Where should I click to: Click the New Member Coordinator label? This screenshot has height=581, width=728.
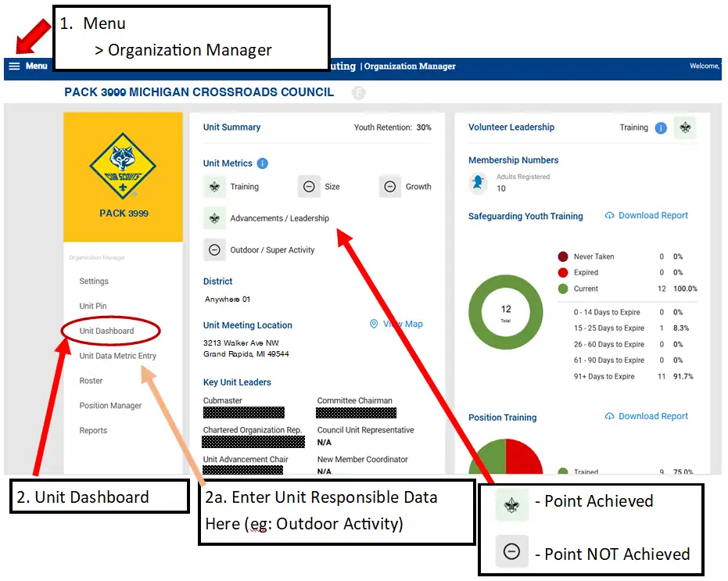pos(363,459)
